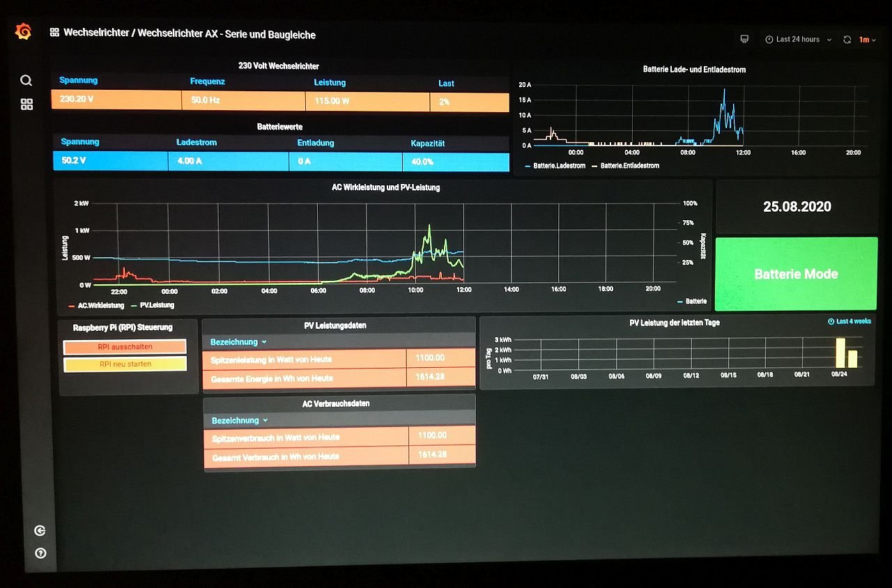Open the Last 24 hours time picker

pyautogui.click(x=798, y=40)
